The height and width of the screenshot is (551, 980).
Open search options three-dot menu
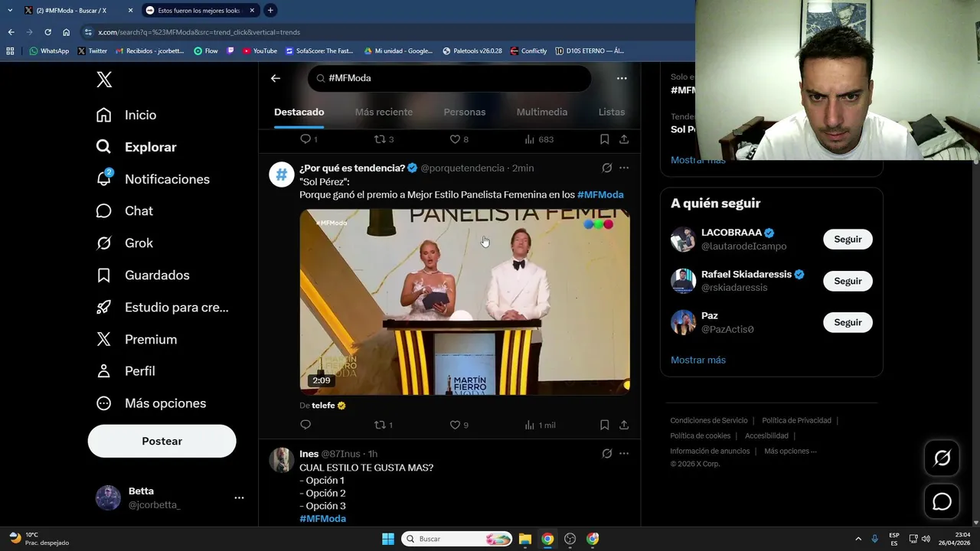(x=622, y=78)
